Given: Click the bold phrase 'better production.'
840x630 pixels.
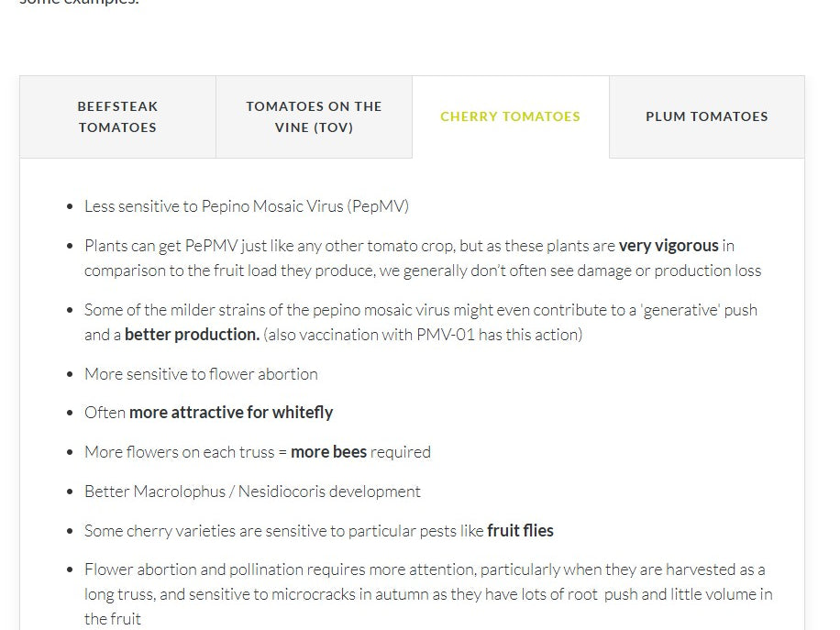Looking at the screenshot, I should tap(192, 335).
